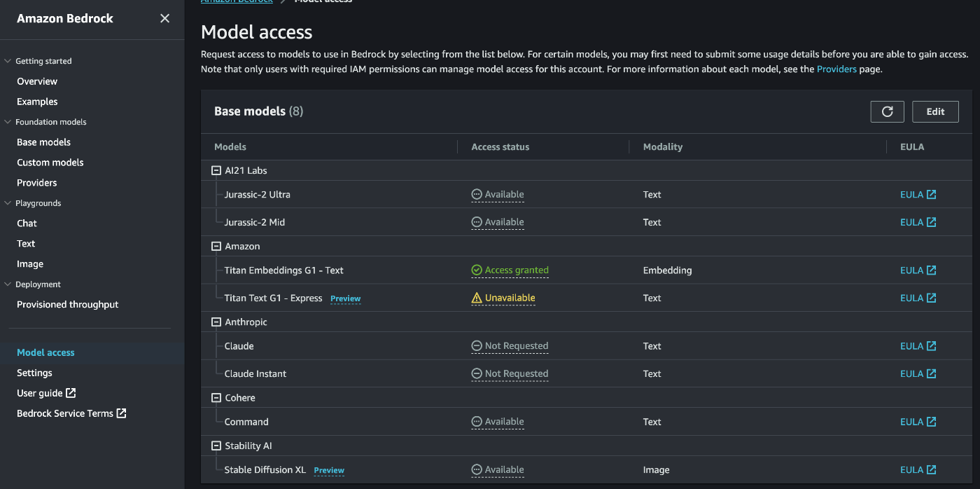The image size is (980, 489).
Task: Click Not Requested text in Claude row
Action: pos(517,346)
